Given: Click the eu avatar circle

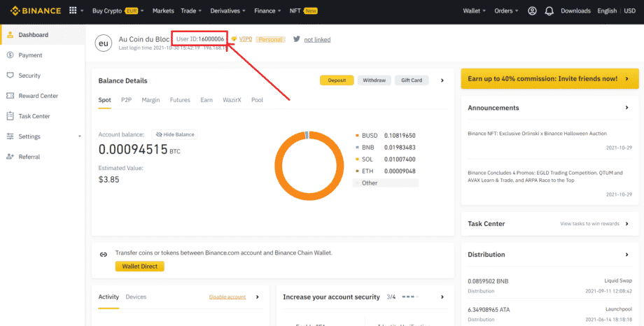Looking at the screenshot, I should click(104, 43).
